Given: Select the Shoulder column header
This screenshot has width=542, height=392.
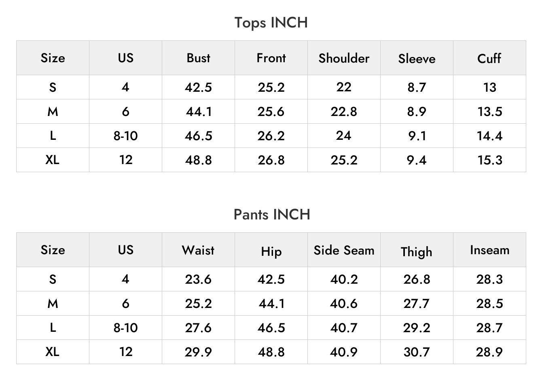Looking at the screenshot, I should tap(344, 58).
